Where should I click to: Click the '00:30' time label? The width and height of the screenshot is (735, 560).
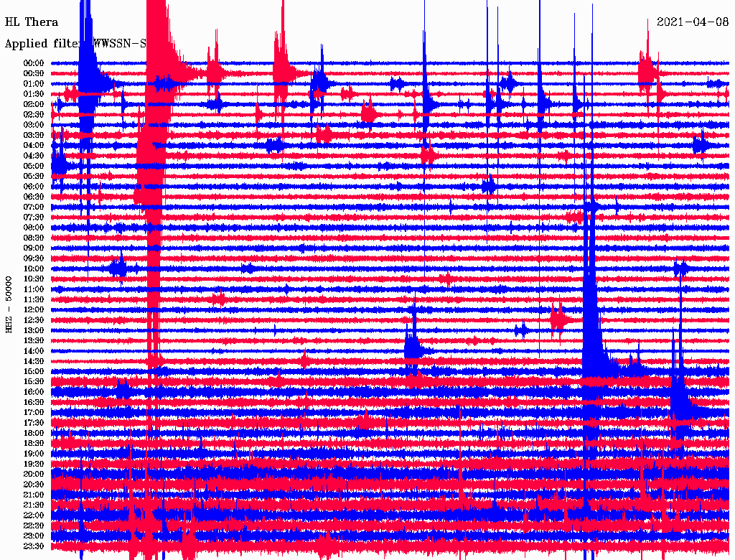[x=34, y=74]
